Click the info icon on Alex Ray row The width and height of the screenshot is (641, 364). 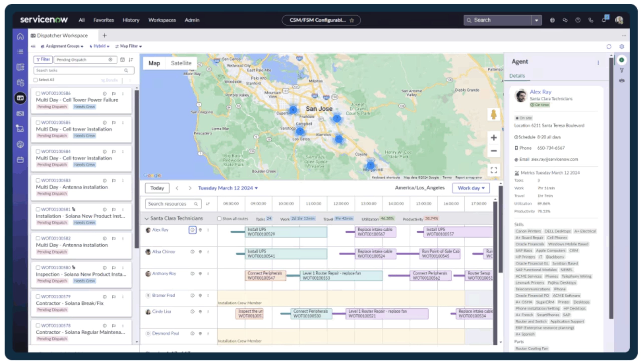pos(192,230)
